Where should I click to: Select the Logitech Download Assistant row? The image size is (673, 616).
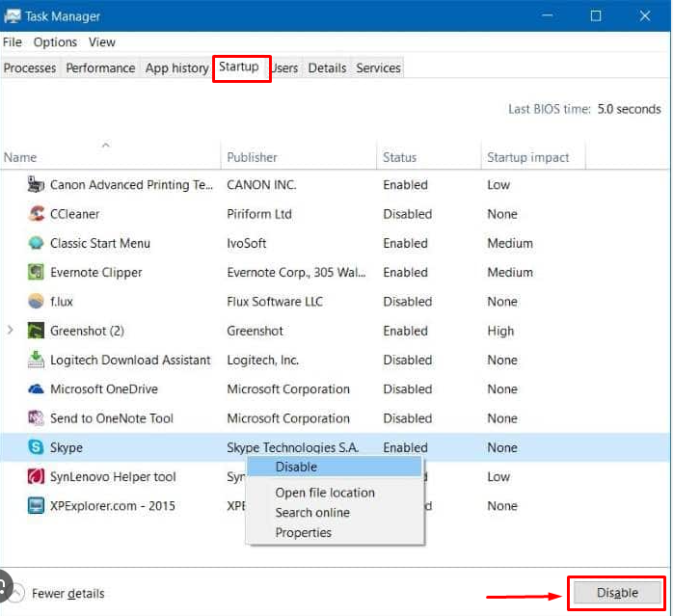coord(130,360)
